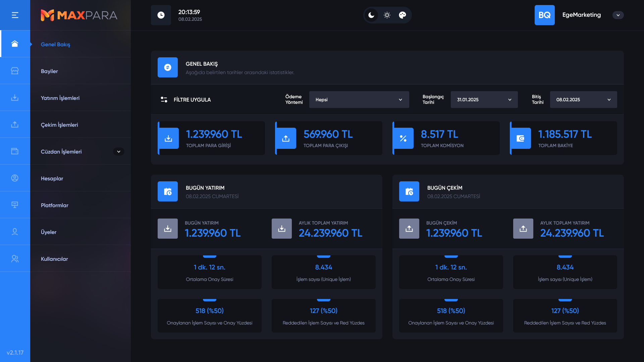Click the wallet icon in sidebar

[15, 151]
